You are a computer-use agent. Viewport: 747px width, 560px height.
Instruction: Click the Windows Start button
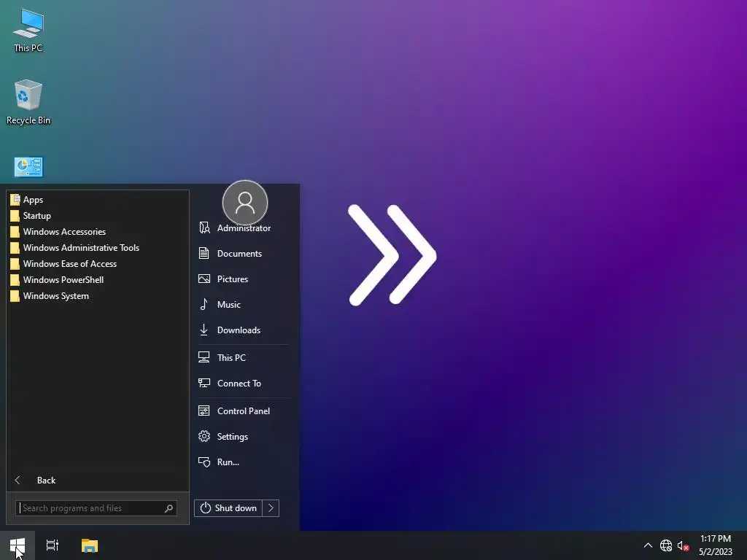coord(18,545)
